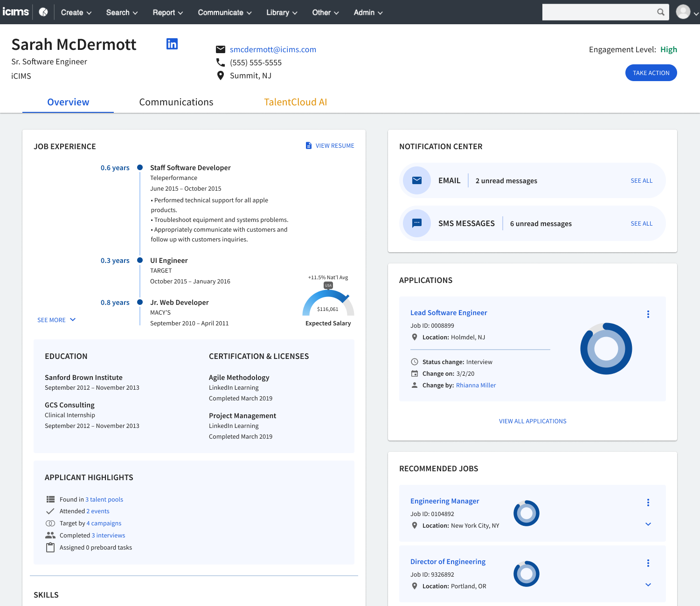
Task: Open the 4 campaigns link
Action: pos(104,523)
